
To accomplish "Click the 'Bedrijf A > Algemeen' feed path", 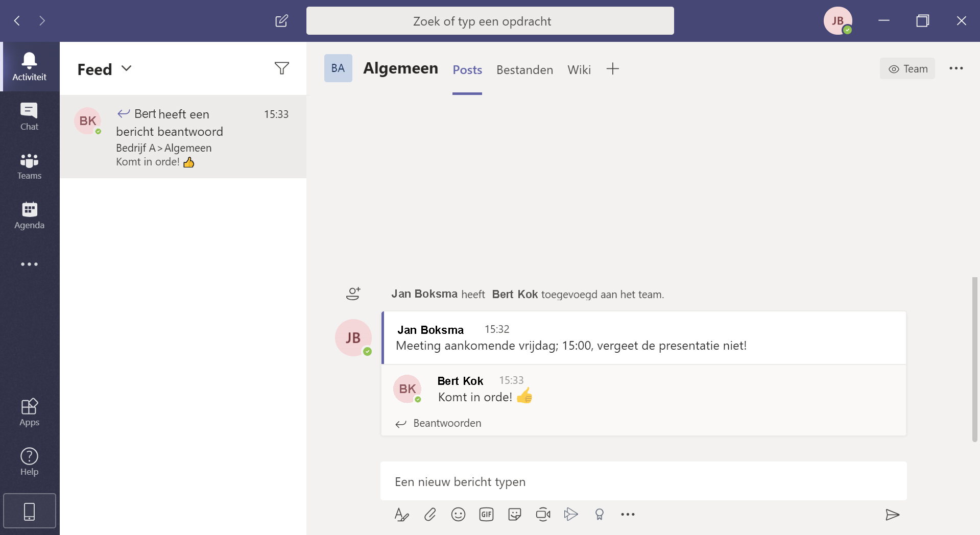I will tap(164, 148).
